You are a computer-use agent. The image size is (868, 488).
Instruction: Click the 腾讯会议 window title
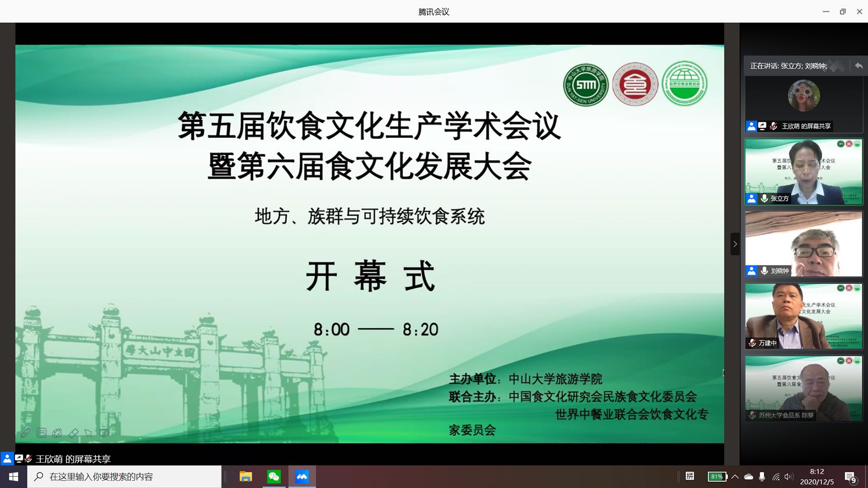(x=433, y=11)
